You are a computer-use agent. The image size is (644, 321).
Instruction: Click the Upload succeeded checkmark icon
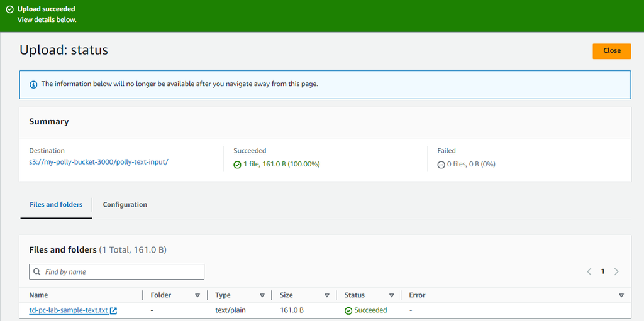[9, 9]
